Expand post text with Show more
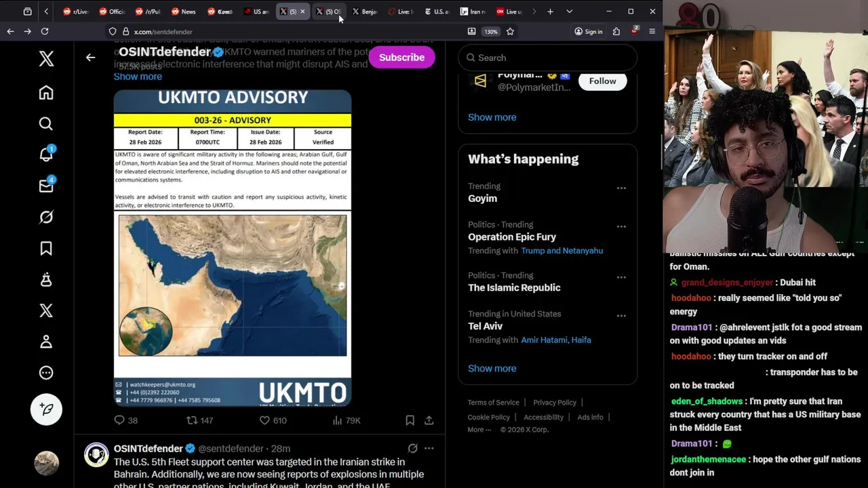 (x=138, y=77)
